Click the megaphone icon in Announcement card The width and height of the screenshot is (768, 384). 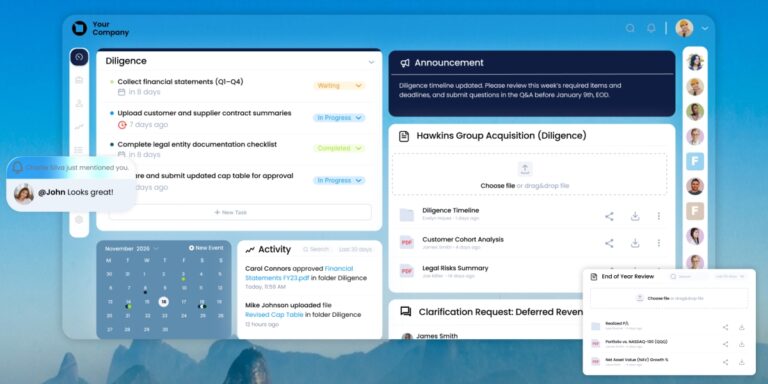coord(405,63)
